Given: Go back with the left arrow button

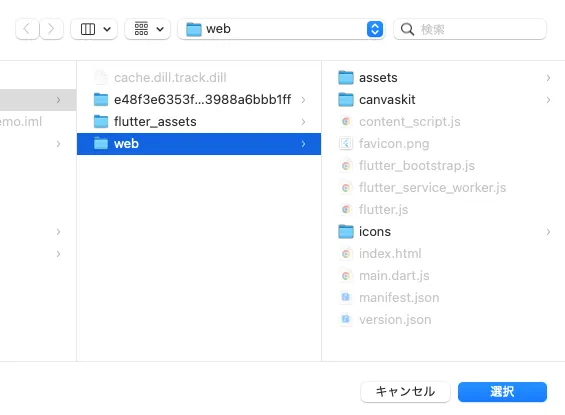Looking at the screenshot, I should (27, 29).
